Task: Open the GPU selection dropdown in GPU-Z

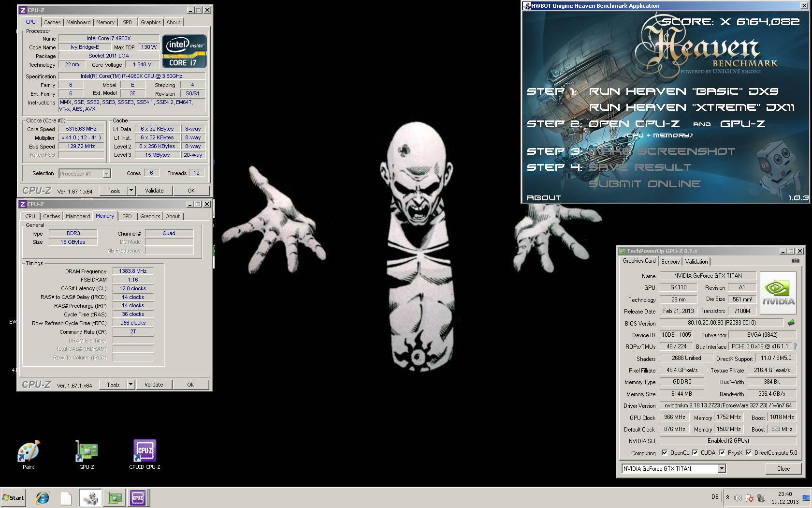Action: coord(721,468)
